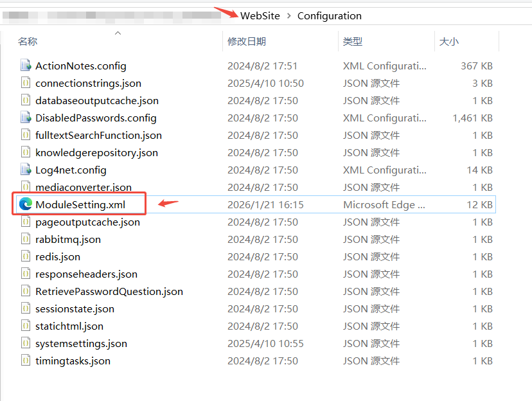Viewport: 532px width, 401px height.
Task: Select the DisabledPasswords.config file name
Action: click(96, 118)
